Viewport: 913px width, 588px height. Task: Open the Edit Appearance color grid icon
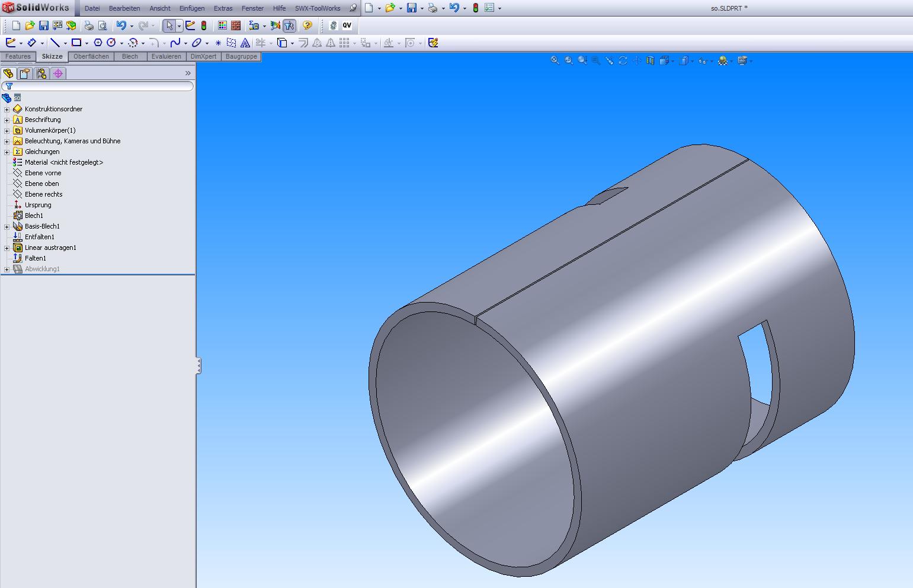[x=222, y=25]
